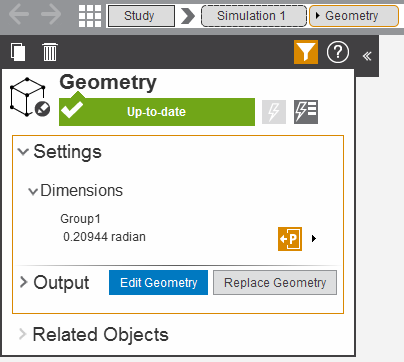Image resolution: width=404 pixels, height=362 pixels.
Task: Click the lightning bolt update icon
Action: click(x=274, y=112)
